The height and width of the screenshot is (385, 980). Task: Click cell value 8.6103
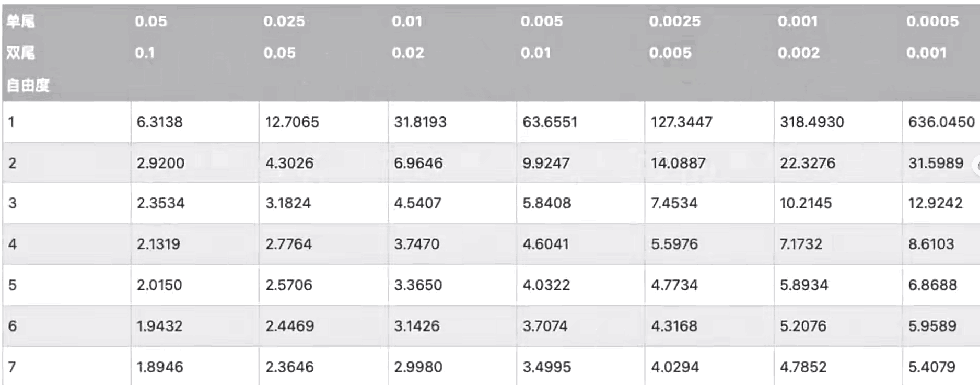click(931, 244)
